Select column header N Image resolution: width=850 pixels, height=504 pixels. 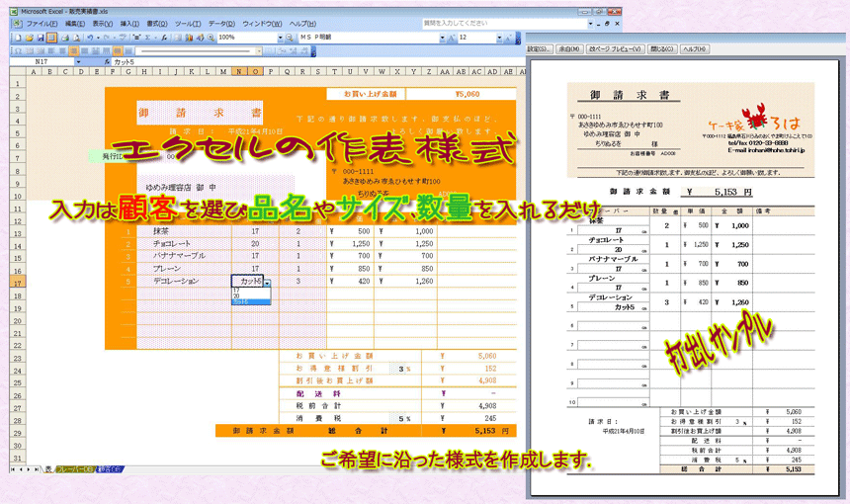coord(239,71)
